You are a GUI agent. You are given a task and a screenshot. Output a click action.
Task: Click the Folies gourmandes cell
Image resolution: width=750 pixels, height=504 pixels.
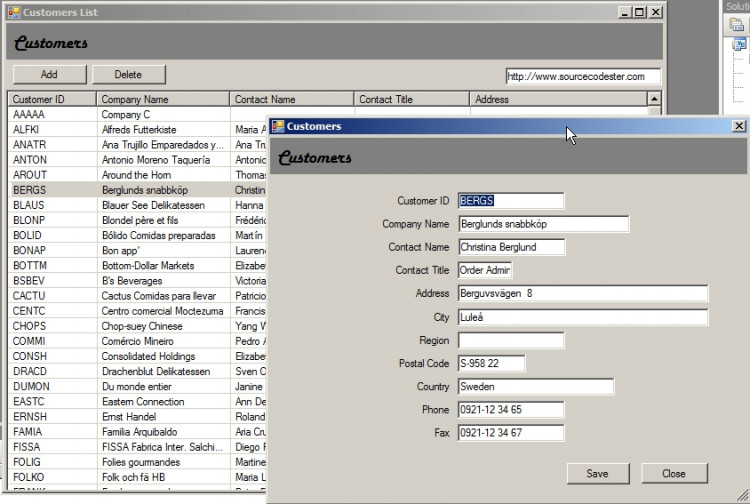(x=164, y=462)
